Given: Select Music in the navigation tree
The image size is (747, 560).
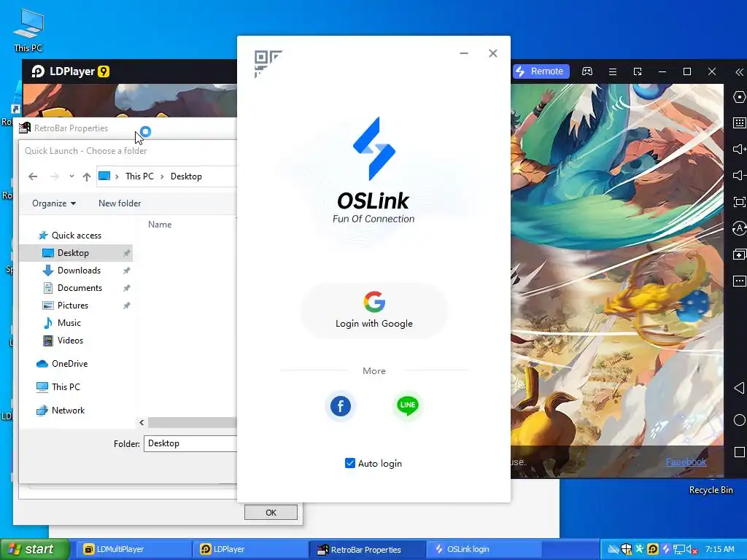Looking at the screenshot, I should tap(69, 323).
